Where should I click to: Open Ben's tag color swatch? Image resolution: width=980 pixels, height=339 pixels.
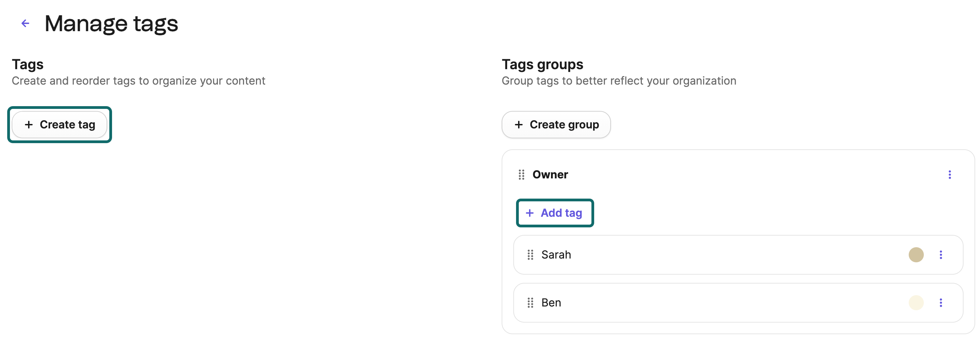[916, 302]
